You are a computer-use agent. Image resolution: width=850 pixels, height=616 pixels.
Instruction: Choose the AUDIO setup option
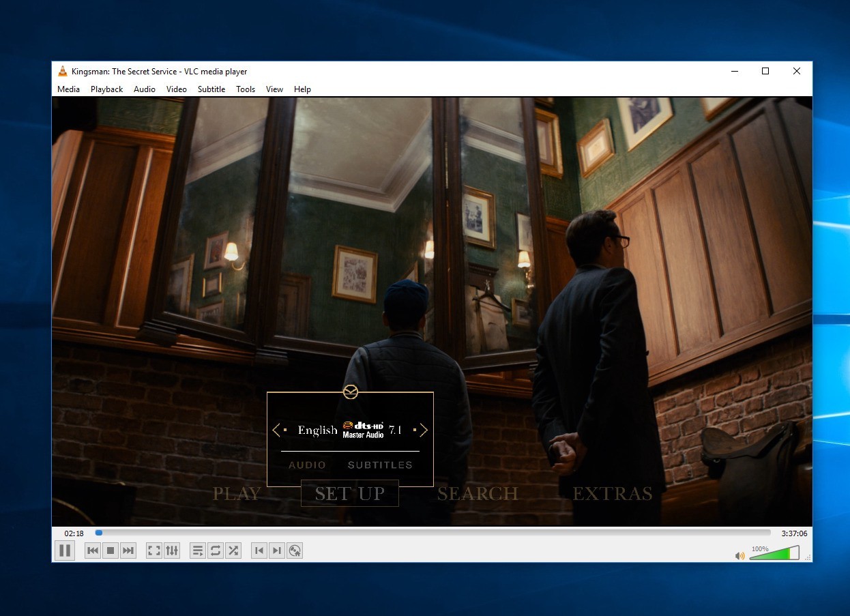tap(307, 465)
